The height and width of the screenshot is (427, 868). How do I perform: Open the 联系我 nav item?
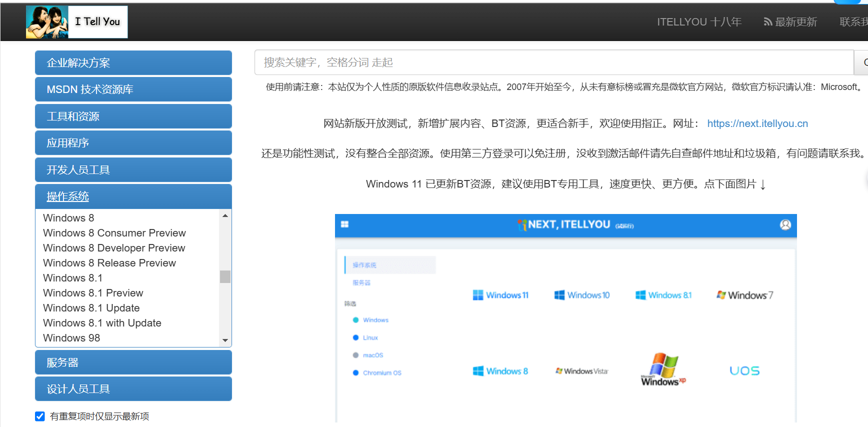853,22
